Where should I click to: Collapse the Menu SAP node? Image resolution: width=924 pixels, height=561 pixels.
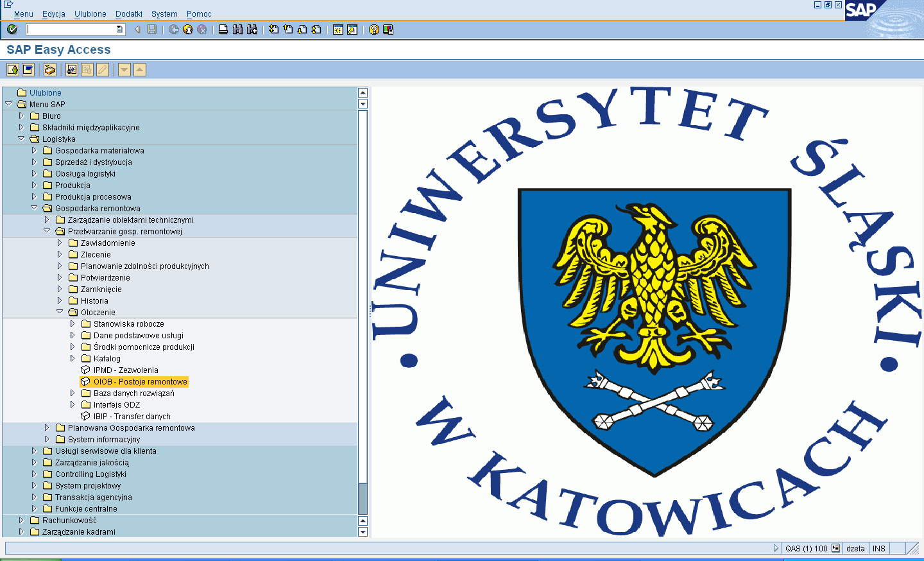pos(8,104)
